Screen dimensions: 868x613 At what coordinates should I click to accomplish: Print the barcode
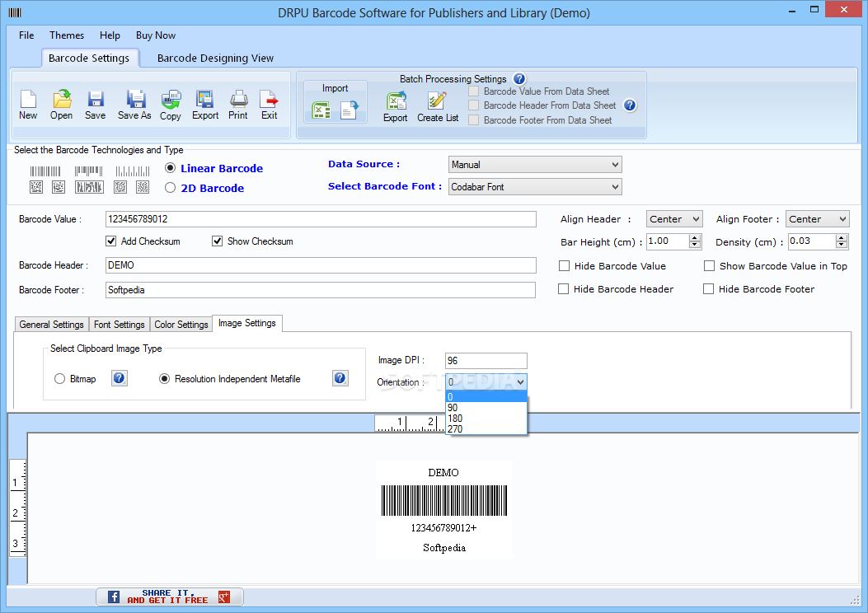click(238, 105)
